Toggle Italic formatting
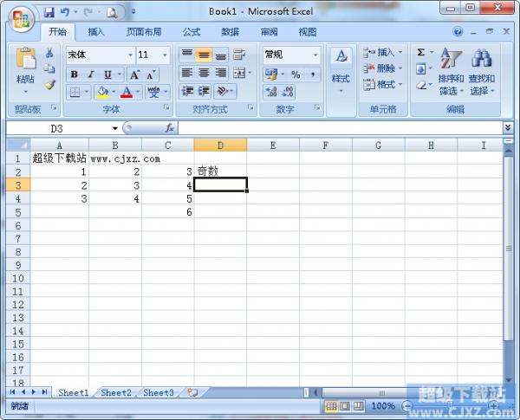 pyautogui.click(x=90, y=74)
